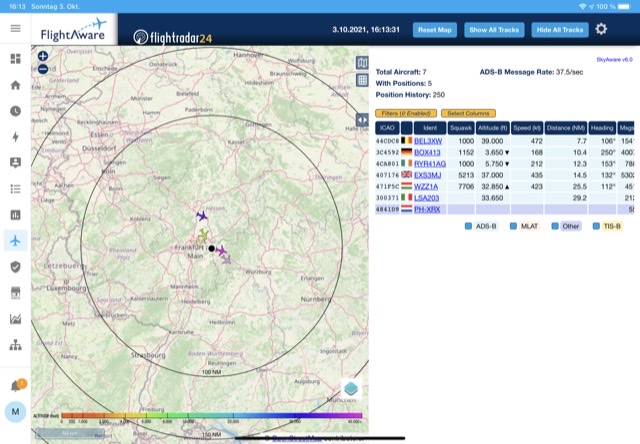Toggle the MLAT legend checkbox
Screen dimensions: 640x444
tap(513, 226)
